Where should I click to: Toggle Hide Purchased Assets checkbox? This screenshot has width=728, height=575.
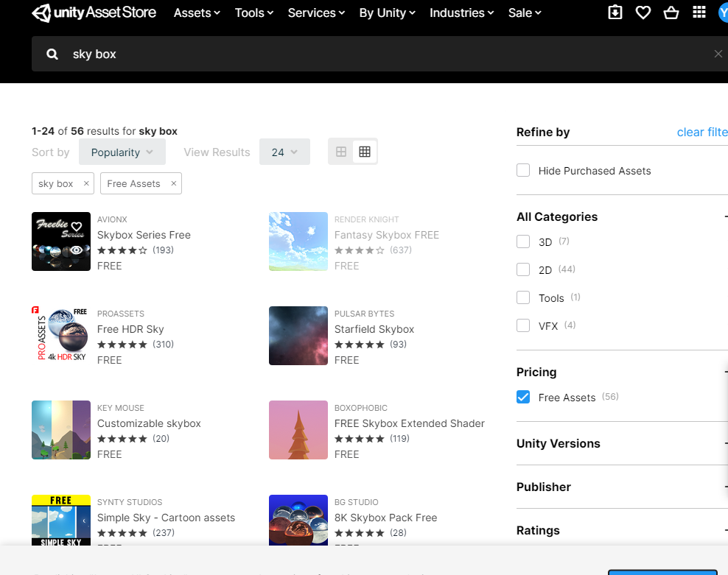tap(523, 170)
